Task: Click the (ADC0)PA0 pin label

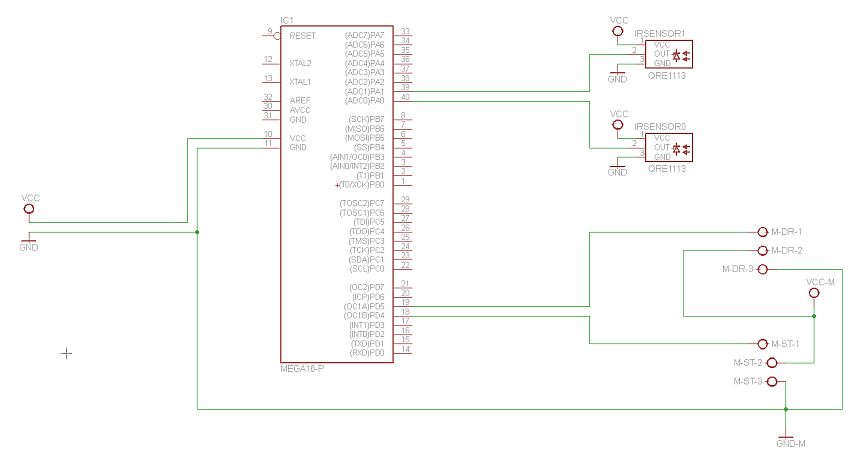Action: [x=365, y=101]
